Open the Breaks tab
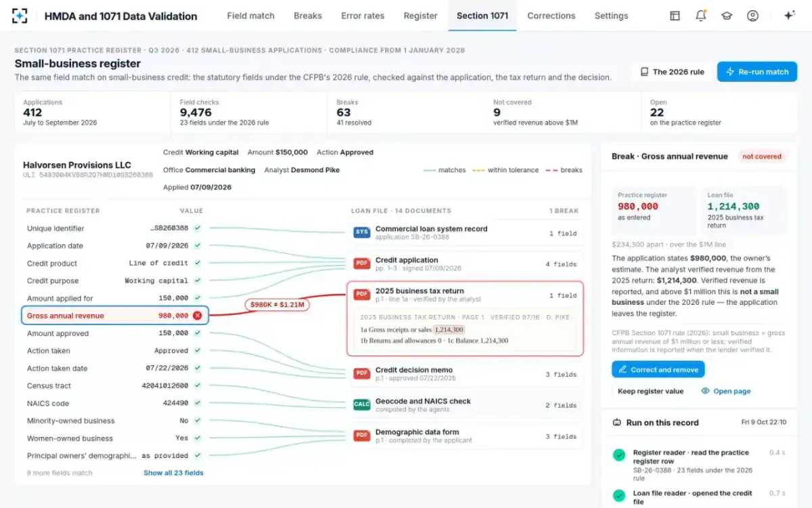Screen dimensions: 812x508 click(308, 16)
